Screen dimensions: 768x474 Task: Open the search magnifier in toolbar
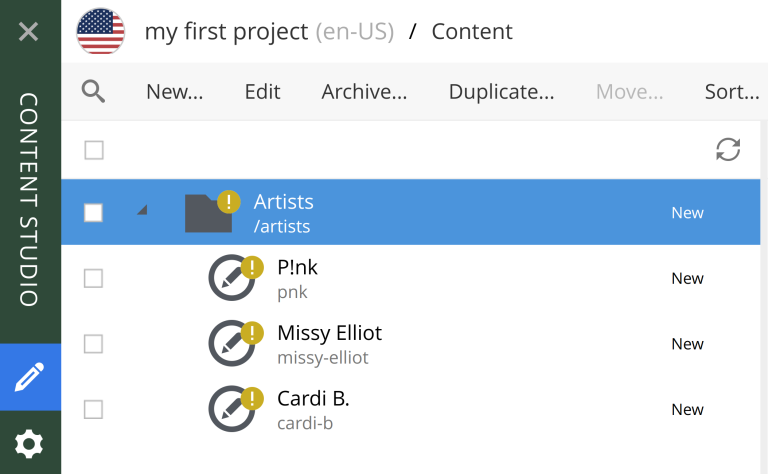(x=93, y=92)
